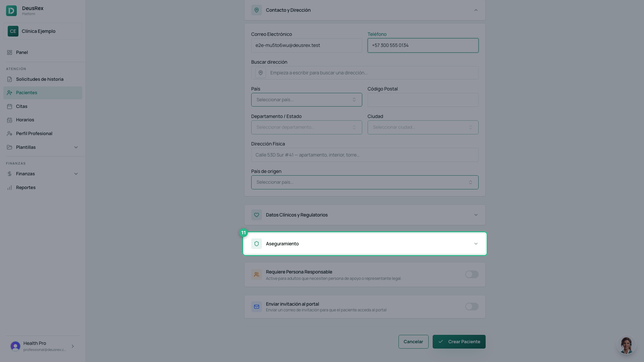644x362 pixels.
Task: Click the Panel dashboard icon
Action: point(9,53)
